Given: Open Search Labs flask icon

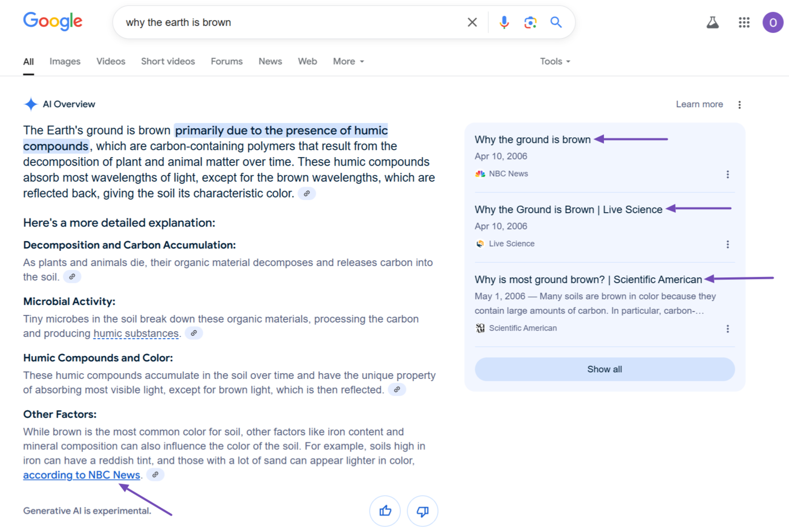Looking at the screenshot, I should [712, 22].
